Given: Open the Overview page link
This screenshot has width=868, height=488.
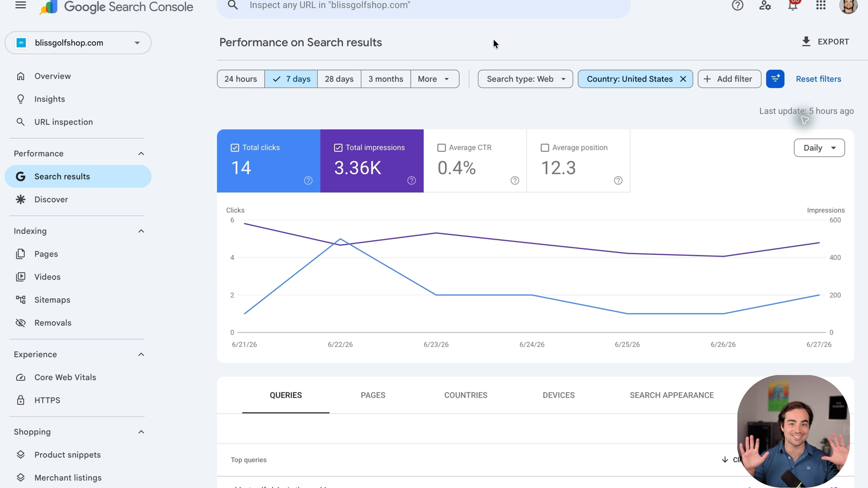Looking at the screenshot, I should click(x=53, y=76).
